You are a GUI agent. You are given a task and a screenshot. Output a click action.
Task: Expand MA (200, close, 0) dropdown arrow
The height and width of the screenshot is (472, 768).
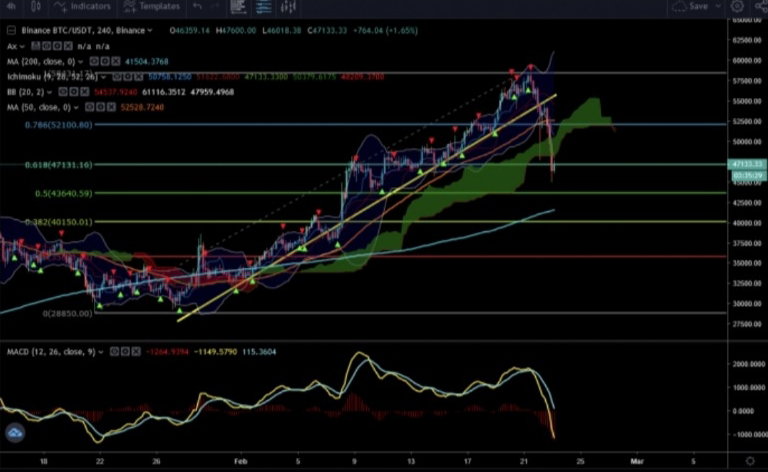click(80, 62)
